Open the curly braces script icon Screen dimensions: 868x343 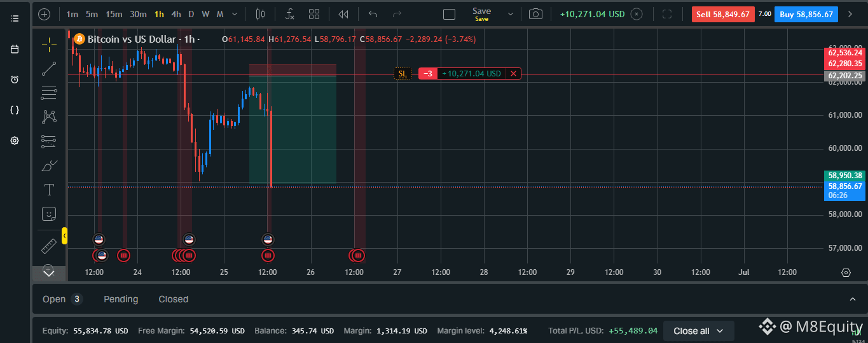point(15,110)
